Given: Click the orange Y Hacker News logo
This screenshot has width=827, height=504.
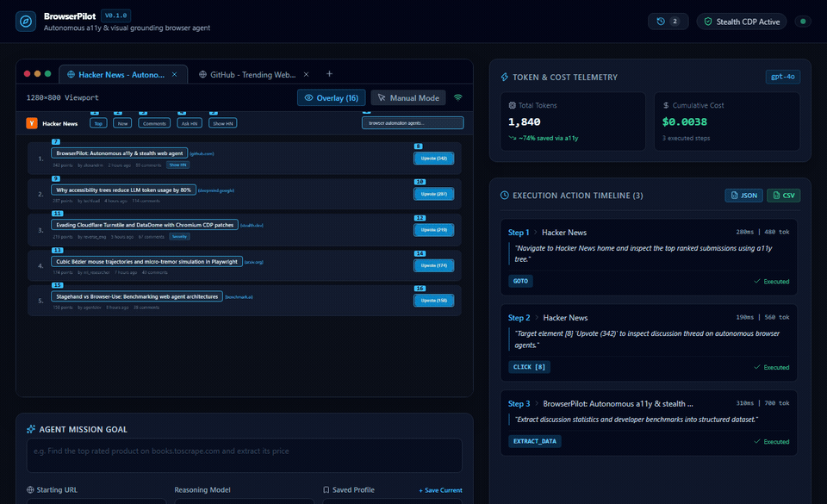Looking at the screenshot, I should [32, 123].
